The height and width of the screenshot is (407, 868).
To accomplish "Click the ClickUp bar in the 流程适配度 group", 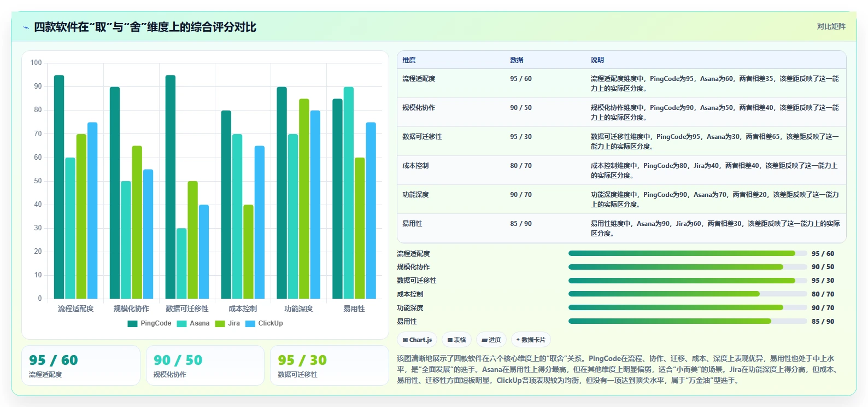I will point(92,211).
